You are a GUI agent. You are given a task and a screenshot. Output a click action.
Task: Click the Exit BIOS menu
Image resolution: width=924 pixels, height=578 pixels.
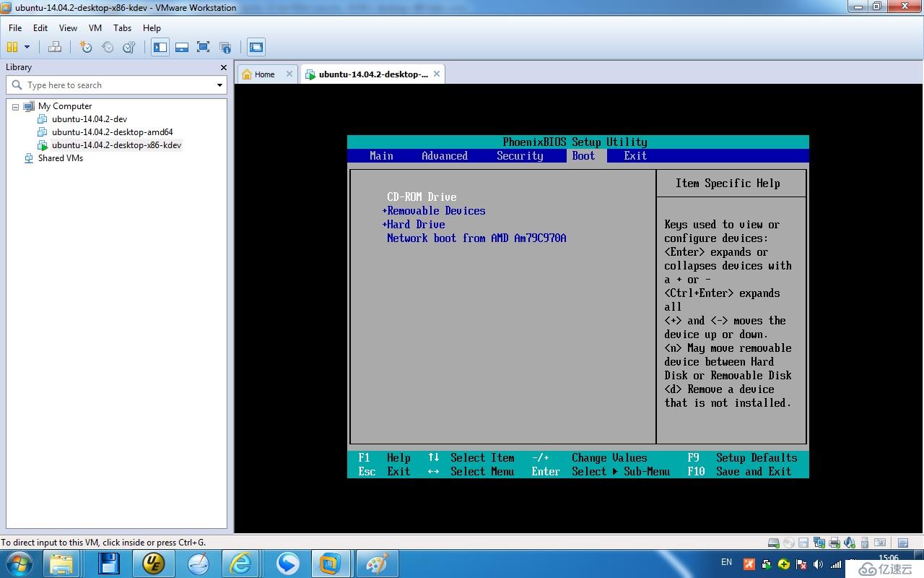635,156
